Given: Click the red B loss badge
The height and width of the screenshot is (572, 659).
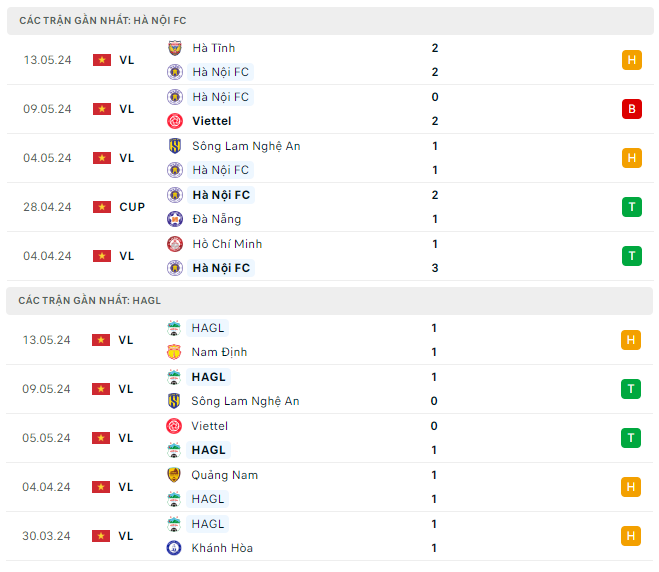Looking at the screenshot, I should 631,109.
